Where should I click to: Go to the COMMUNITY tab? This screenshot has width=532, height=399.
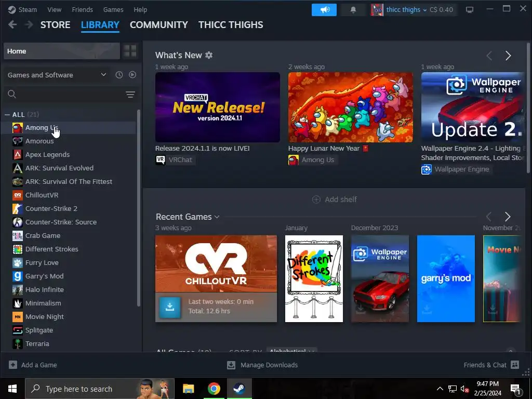159,25
